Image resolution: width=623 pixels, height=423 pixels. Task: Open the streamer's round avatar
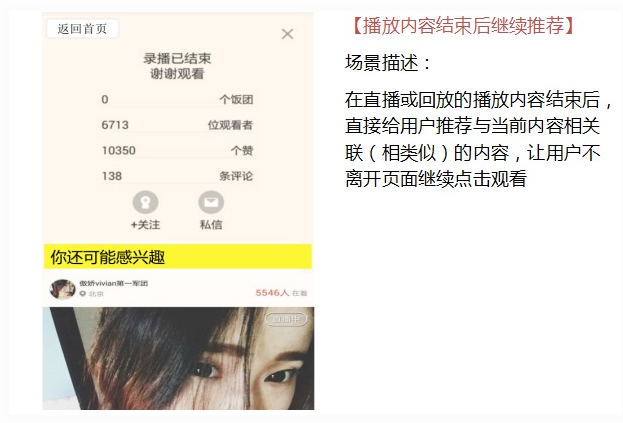(62, 289)
